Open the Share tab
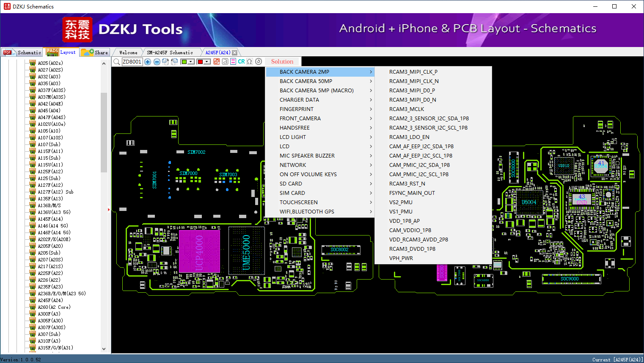 point(95,53)
